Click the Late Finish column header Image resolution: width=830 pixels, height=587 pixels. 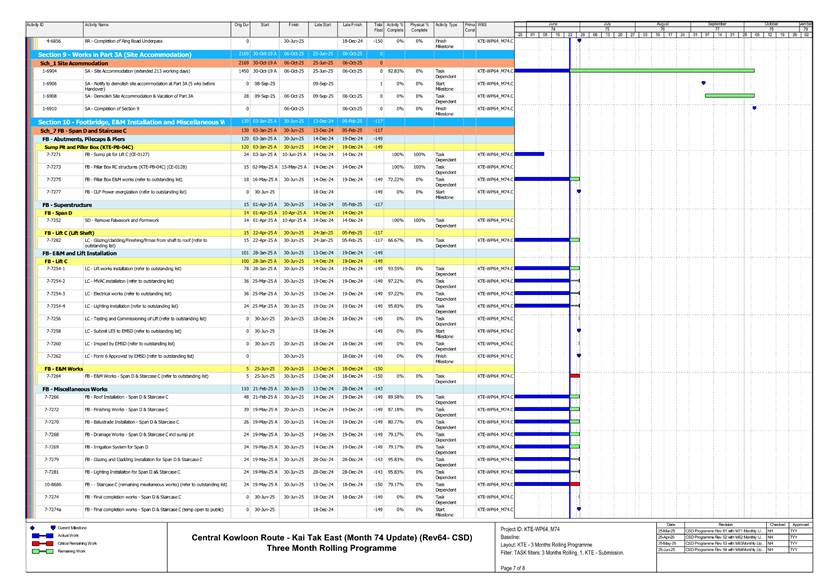(x=352, y=23)
